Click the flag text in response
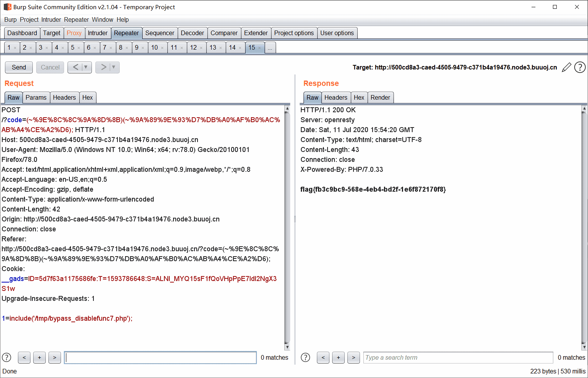Image resolution: width=588 pixels, height=378 pixels. [x=373, y=189]
